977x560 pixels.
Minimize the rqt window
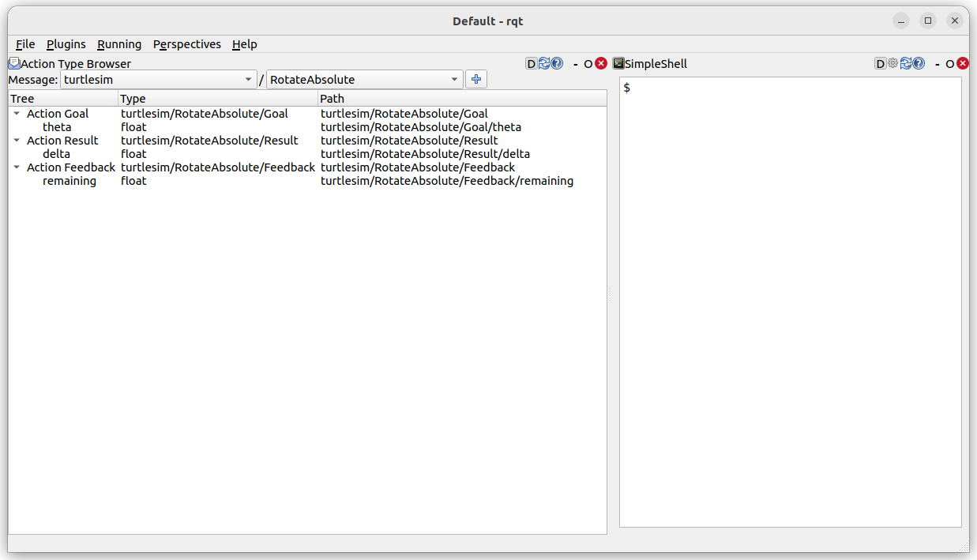tap(902, 21)
